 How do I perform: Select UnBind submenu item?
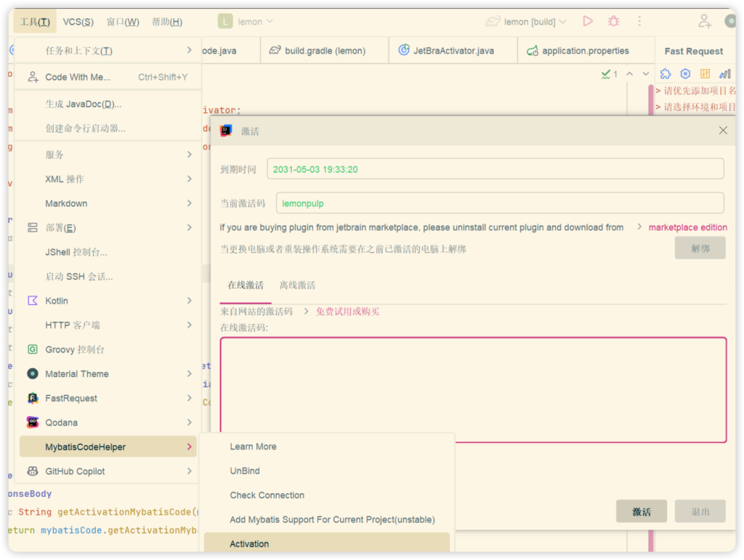326,471
